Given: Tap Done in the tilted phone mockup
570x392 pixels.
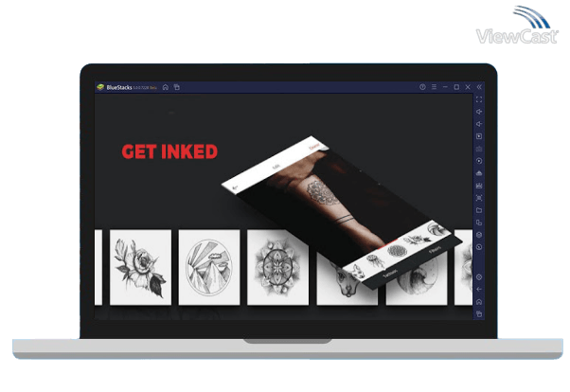Looking at the screenshot, I should click(314, 147).
